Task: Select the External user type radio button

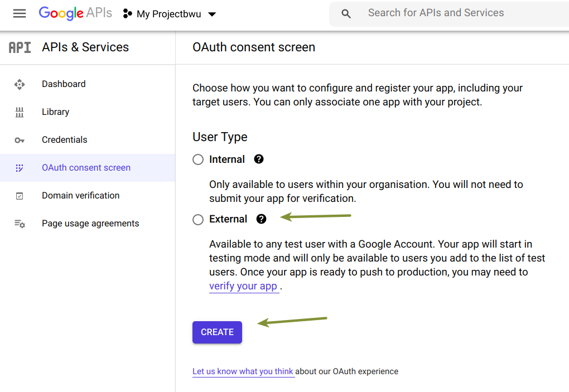Action: [198, 220]
